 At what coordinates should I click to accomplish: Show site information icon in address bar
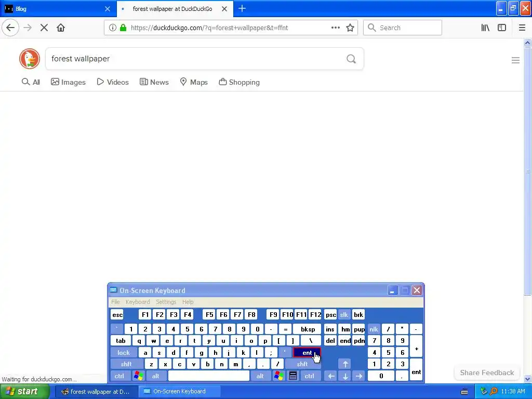113,28
